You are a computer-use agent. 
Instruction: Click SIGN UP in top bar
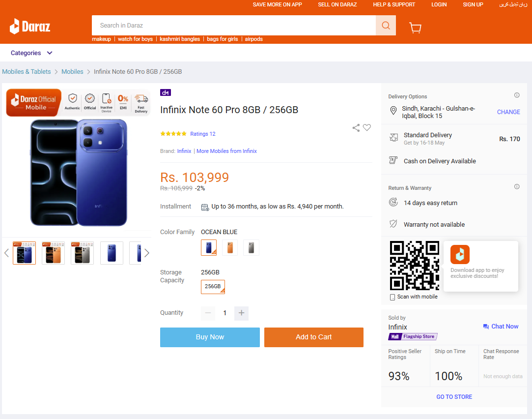tap(473, 5)
